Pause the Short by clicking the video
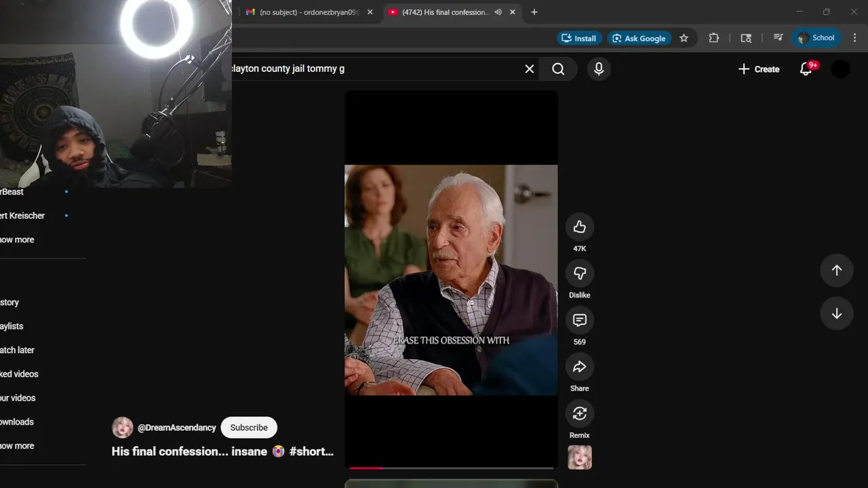 [x=451, y=279]
